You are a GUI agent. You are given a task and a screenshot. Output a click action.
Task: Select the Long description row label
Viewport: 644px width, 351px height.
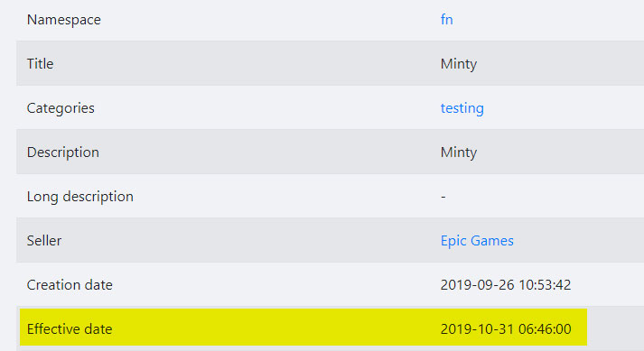[x=80, y=197]
